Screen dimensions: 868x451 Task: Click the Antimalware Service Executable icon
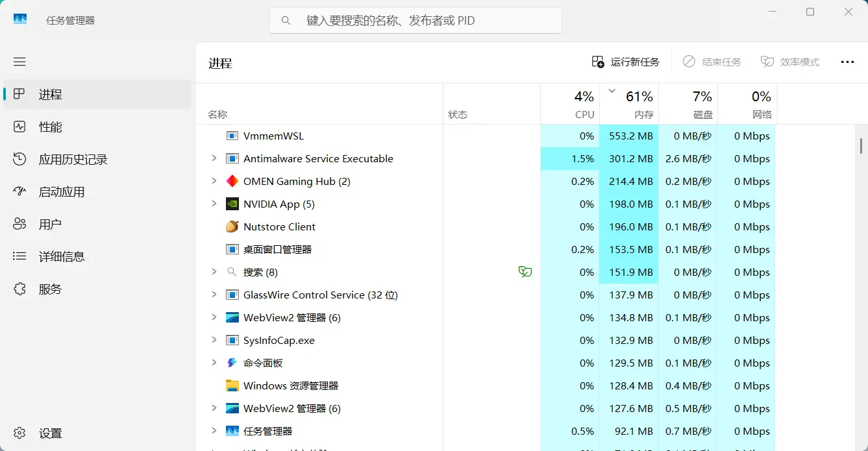coord(232,158)
